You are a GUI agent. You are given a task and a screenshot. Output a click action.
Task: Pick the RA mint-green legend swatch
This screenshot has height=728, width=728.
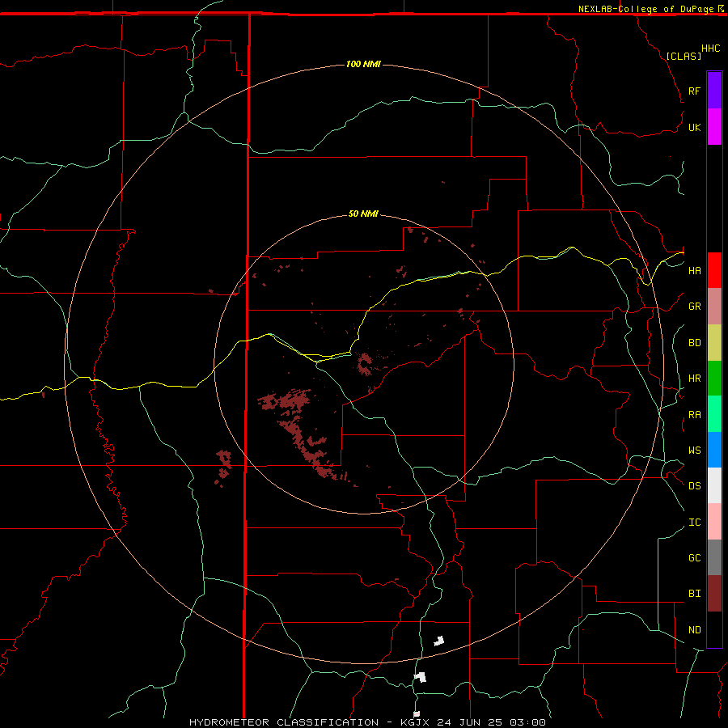click(714, 414)
